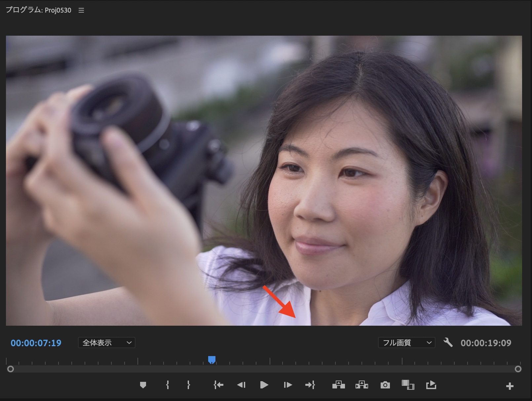Image resolution: width=532 pixels, height=401 pixels.
Task: Jump to In point
Action: (218, 385)
